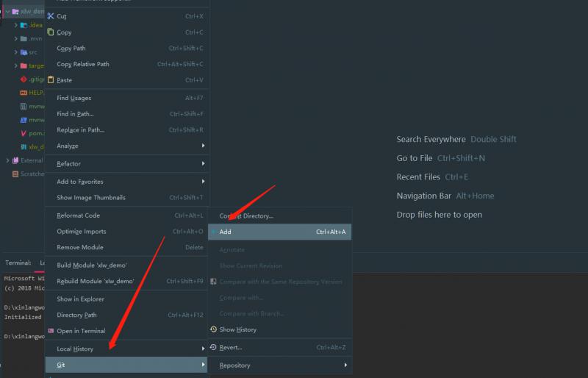The width and height of the screenshot is (588, 378).
Task: Click Compare with Branch entry
Action: click(x=280, y=313)
